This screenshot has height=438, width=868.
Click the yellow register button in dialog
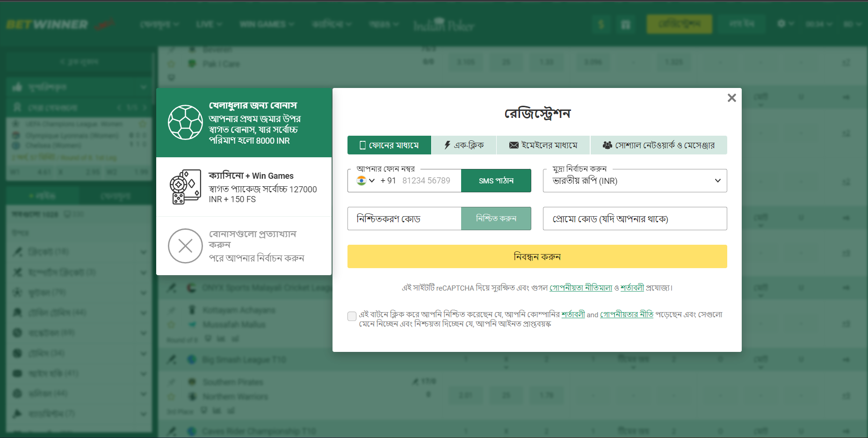(x=537, y=256)
